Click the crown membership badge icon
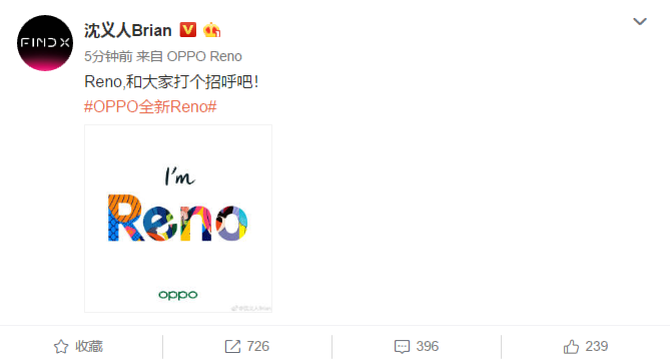Viewport: 670px width, 360px height. [x=212, y=30]
